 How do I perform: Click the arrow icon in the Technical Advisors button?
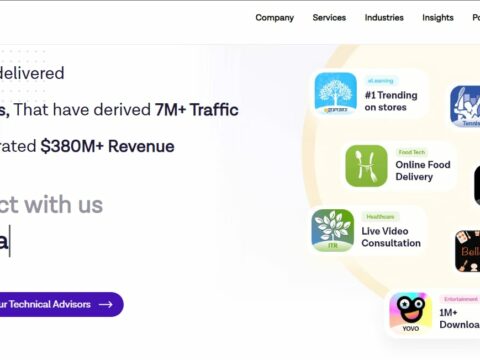[x=106, y=304]
